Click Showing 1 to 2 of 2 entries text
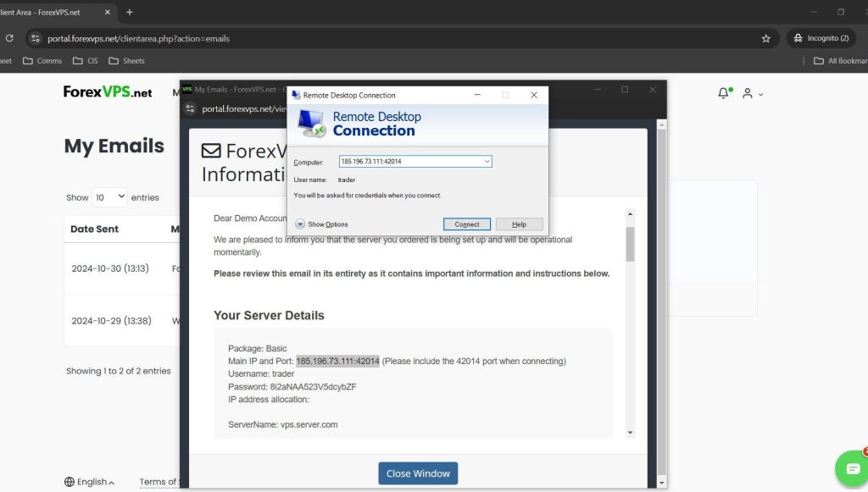Viewport: 868px width, 492px height. tap(119, 371)
